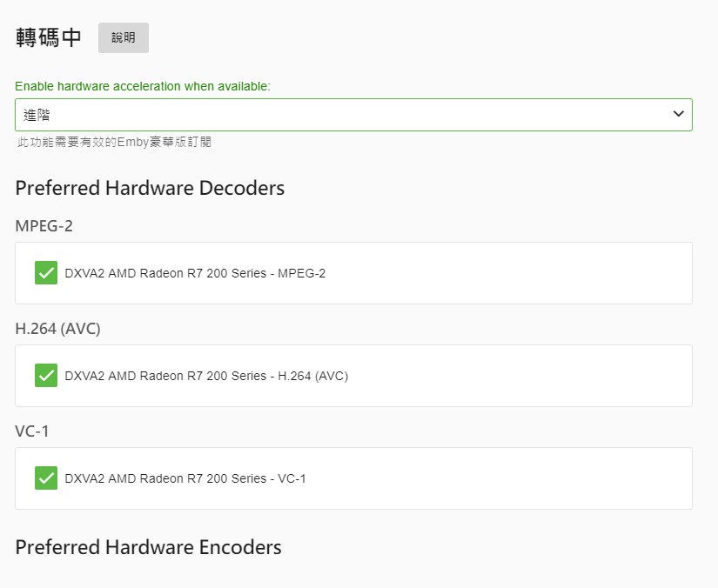
Task: Uncheck the H.264 (AVC) DXVA2 decoder checkbox
Action: point(46,376)
